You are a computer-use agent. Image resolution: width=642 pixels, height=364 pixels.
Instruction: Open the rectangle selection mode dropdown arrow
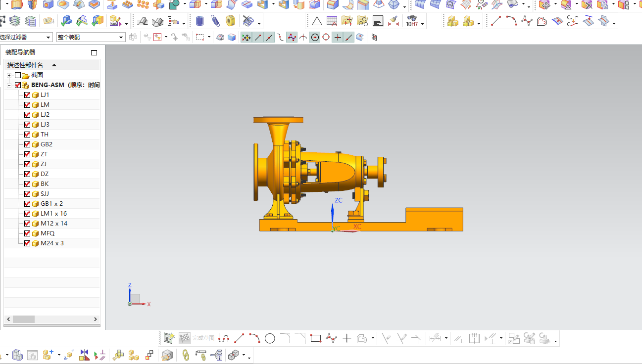(x=209, y=37)
